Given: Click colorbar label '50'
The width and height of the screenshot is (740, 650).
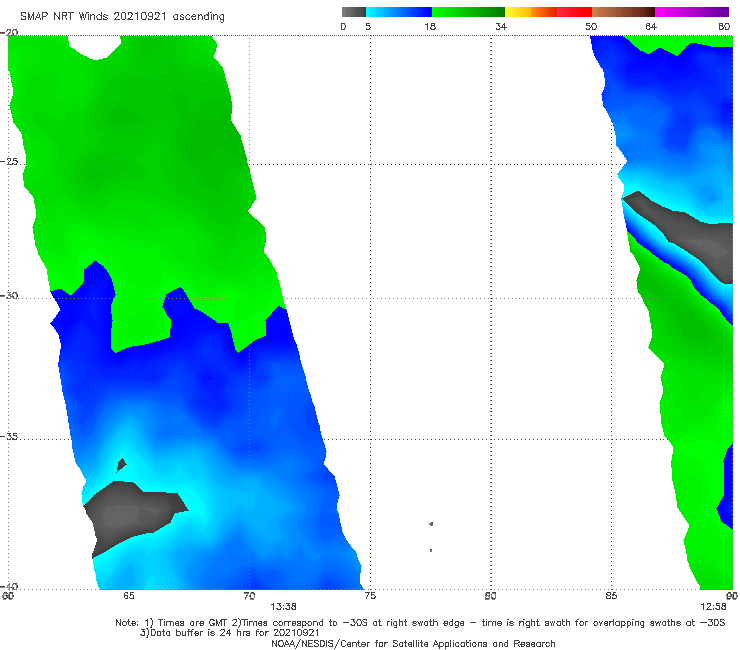Looking at the screenshot, I should pos(591,27).
